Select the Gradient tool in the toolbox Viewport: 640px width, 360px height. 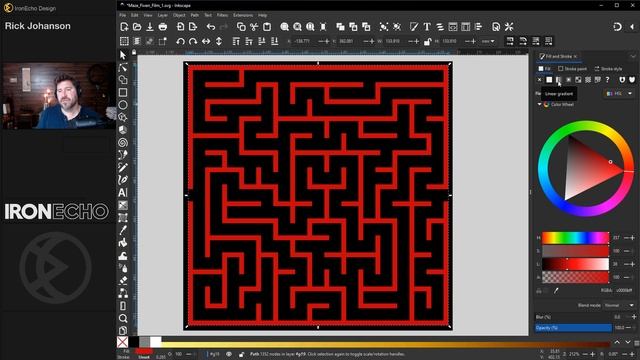coord(123,205)
